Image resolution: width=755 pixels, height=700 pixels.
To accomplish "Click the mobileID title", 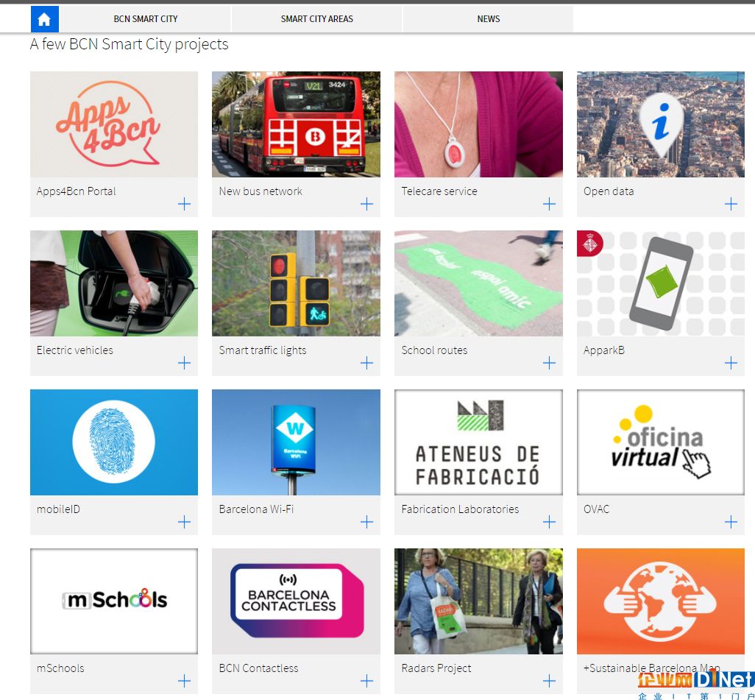I will (58, 509).
